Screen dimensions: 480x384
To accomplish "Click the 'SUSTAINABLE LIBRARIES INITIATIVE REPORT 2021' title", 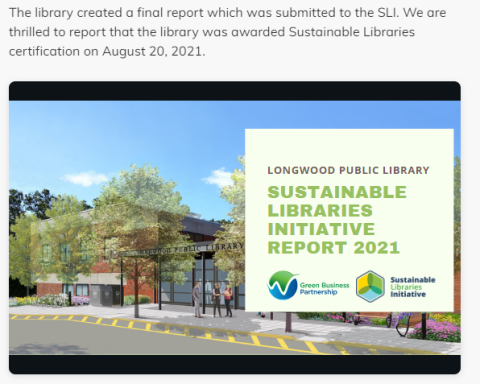I will 337,220.
